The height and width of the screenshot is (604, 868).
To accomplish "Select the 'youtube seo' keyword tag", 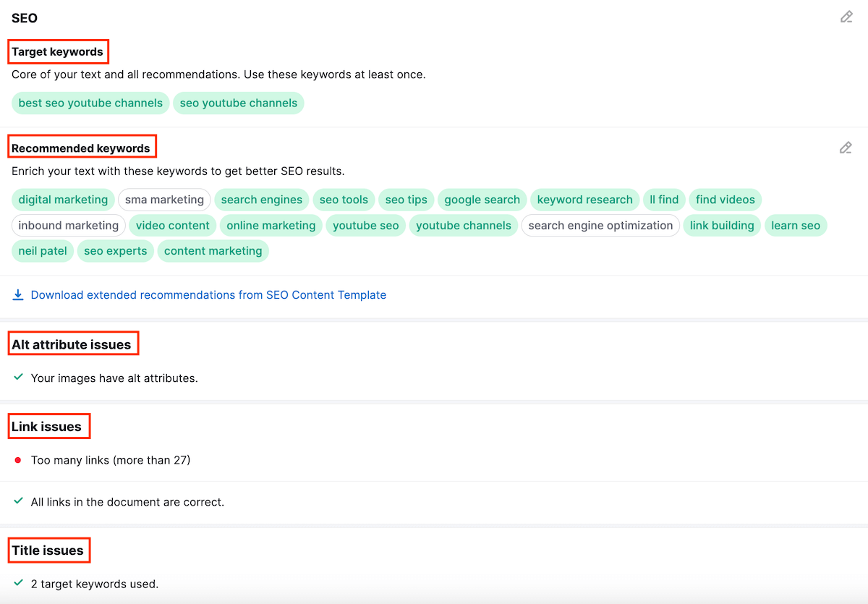I will point(366,226).
